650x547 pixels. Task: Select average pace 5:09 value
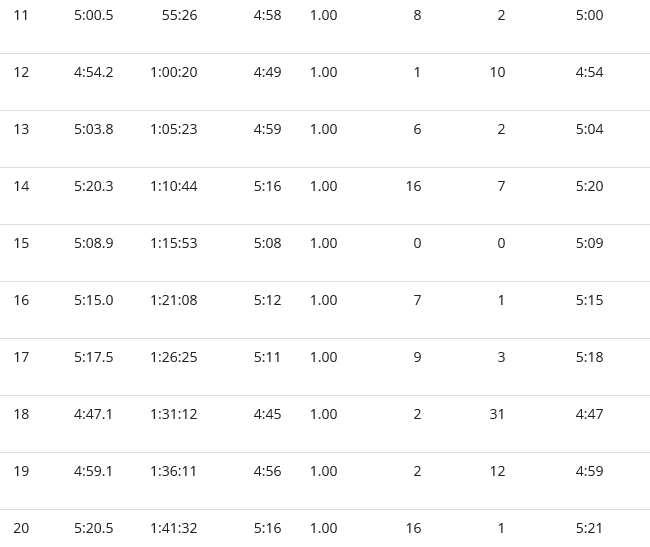(x=589, y=243)
